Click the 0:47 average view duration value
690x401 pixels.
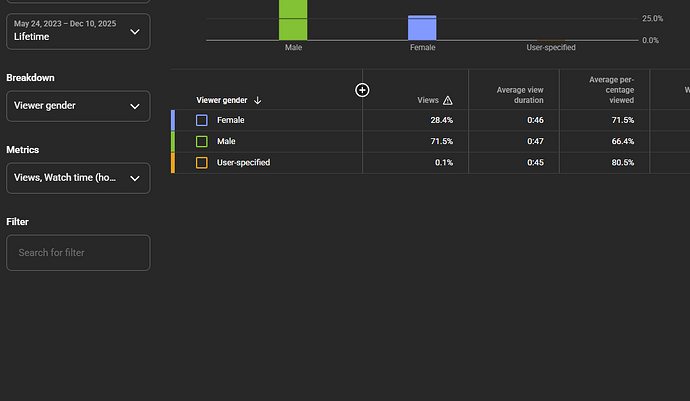(x=535, y=141)
